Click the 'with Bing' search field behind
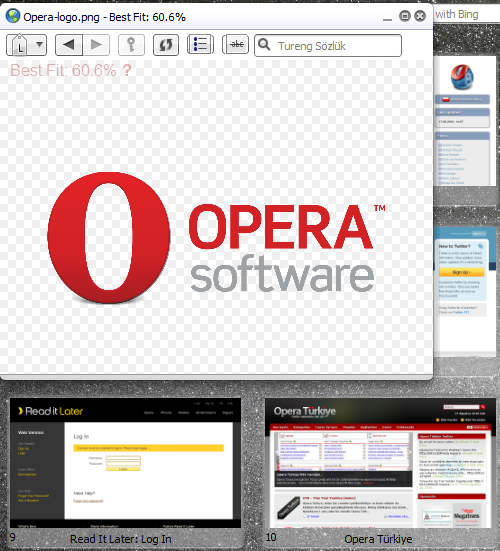The width and height of the screenshot is (500, 551). (467, 14)
